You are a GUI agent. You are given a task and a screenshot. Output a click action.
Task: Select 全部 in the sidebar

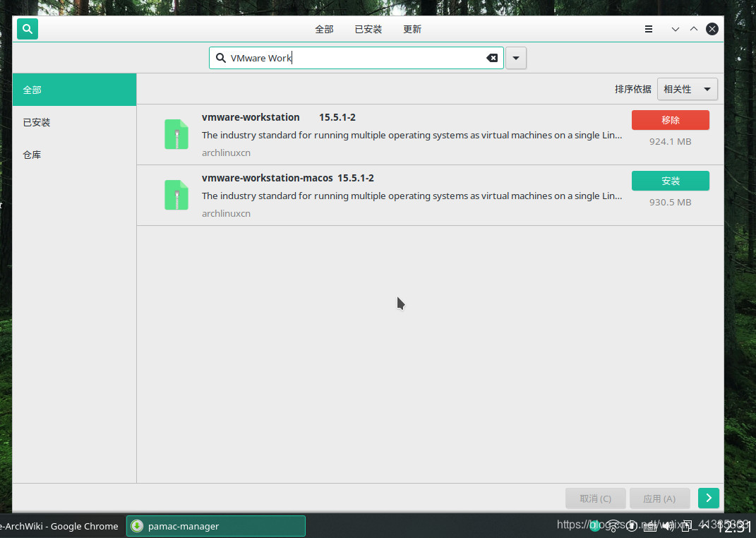74,90
